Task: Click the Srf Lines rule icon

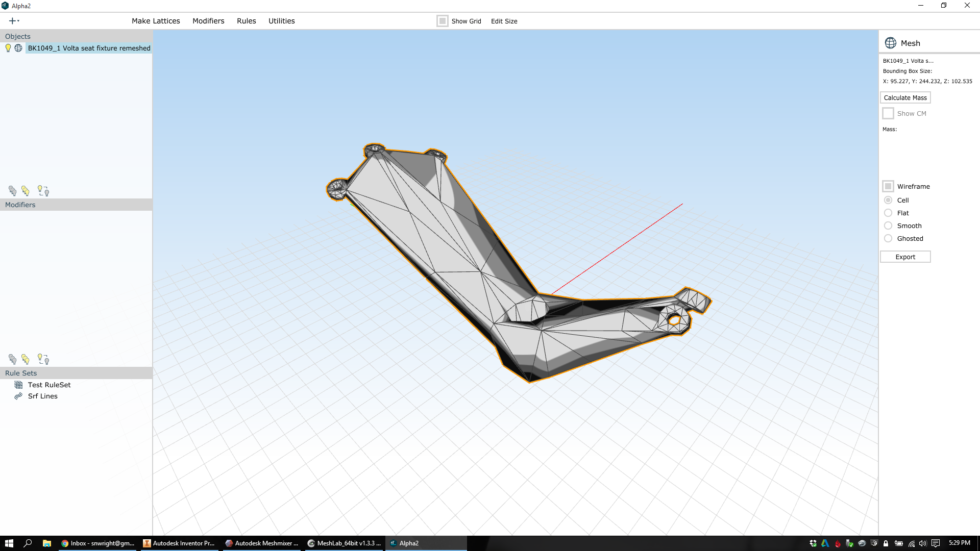Action: (x=18, y=396)
